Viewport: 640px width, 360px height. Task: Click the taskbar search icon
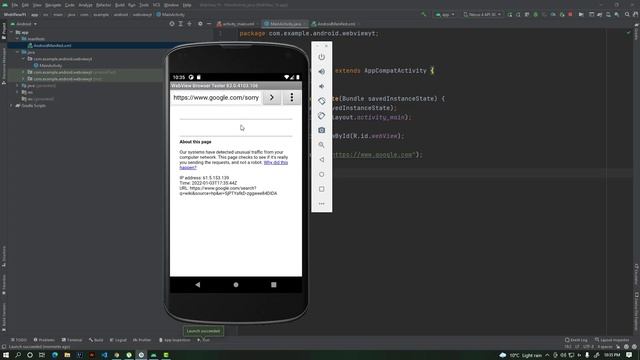pyautogui.click(x=18, y=355)
